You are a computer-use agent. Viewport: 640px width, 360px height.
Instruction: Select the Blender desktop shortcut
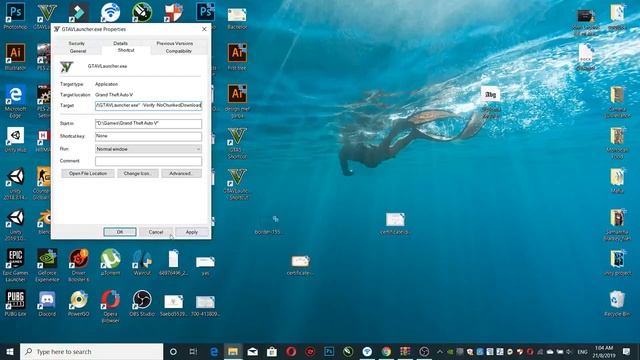43,222
